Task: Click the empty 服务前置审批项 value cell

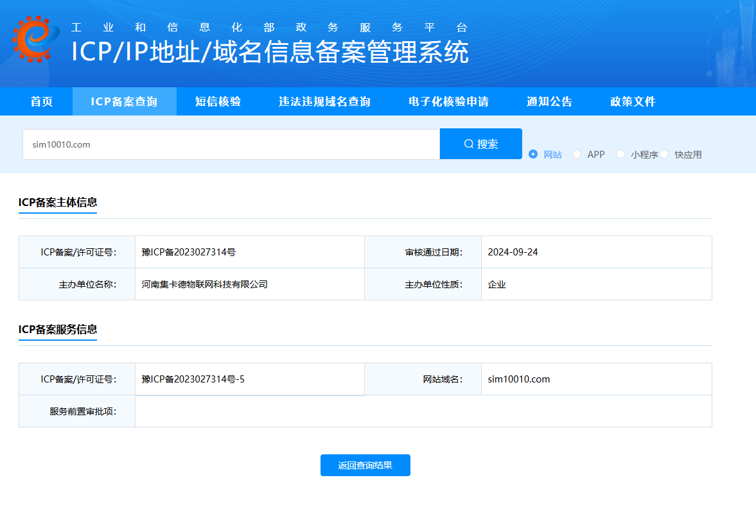Action: point(423,411)
